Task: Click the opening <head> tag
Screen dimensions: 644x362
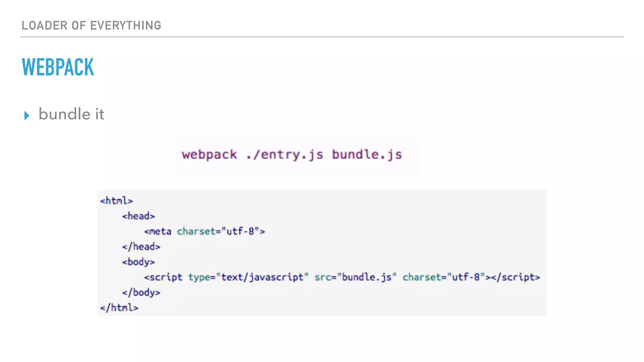Action: tap(138, 216)
